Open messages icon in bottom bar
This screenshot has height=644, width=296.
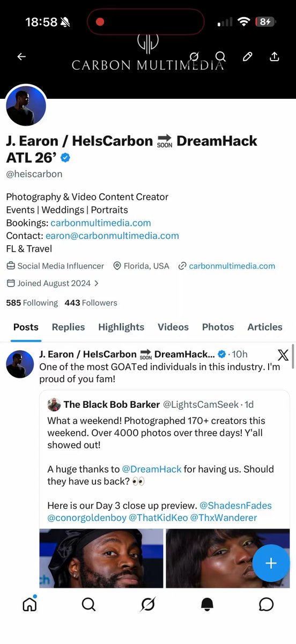266,604
